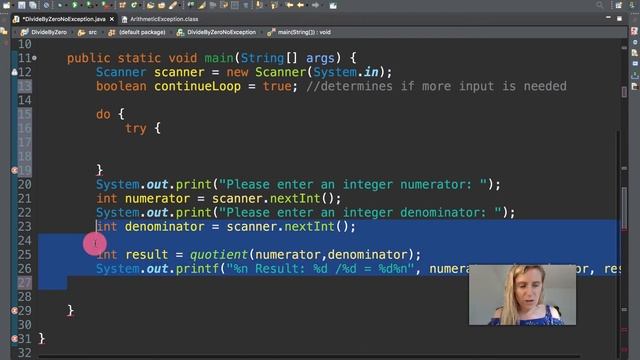Start debugging with the bug icon

pyautogui.click(x=60, y=5)
